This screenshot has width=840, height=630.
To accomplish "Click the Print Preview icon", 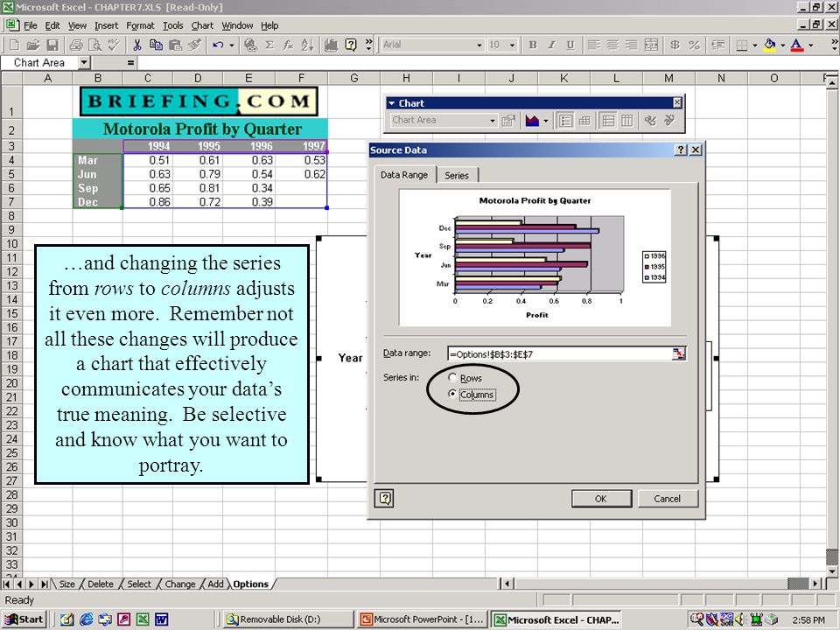I will pyautogui.click(x=94, y=45).
